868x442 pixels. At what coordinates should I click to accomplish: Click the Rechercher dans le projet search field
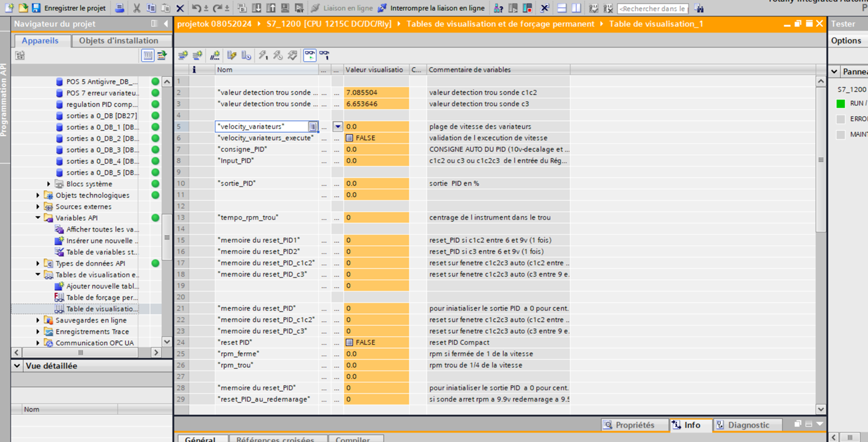click(653, 8)
